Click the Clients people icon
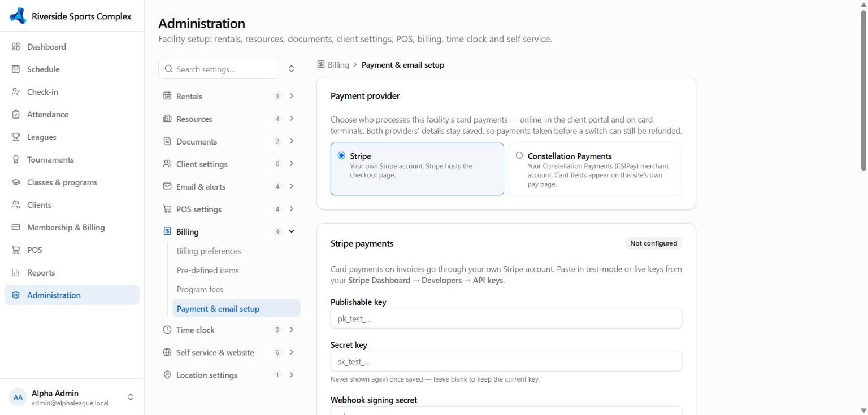The image size is (868, 415). point(16,205)
